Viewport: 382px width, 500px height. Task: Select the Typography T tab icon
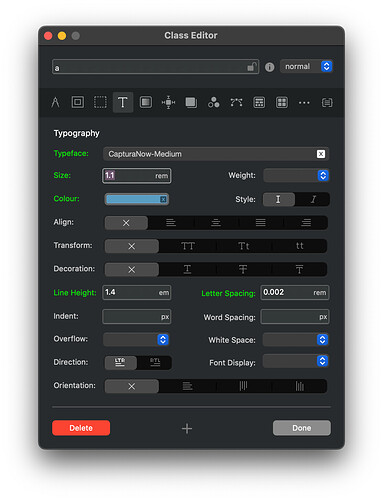(x=123, y=102)
